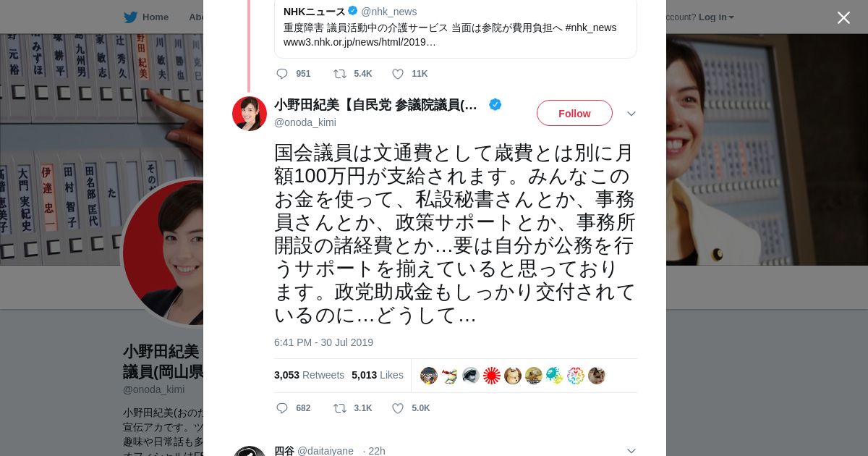Retweet the NHK news tweet (5.4K)
Screen dimensions: 868x456
pos(339,74)
